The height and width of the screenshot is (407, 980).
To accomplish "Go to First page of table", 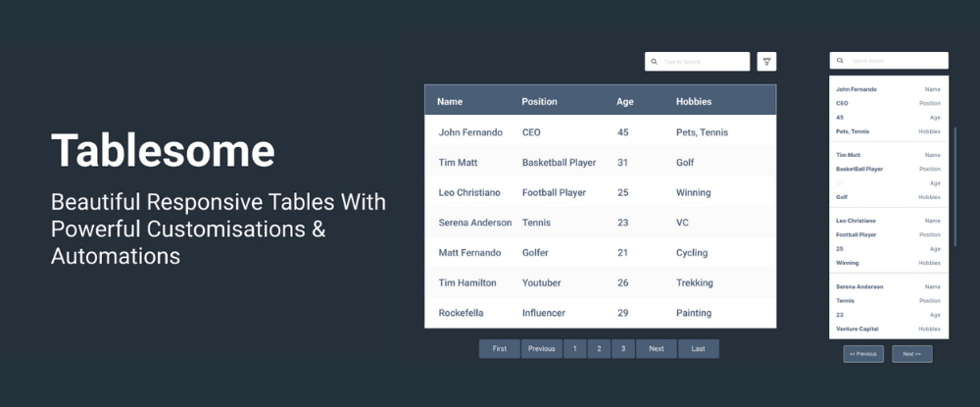I will click(500, 349).
